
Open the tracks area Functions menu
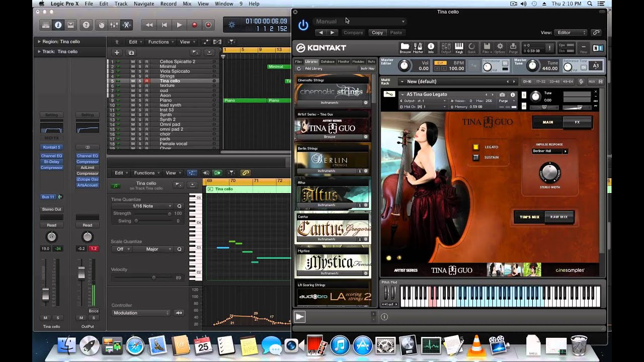tap(160, 42)
